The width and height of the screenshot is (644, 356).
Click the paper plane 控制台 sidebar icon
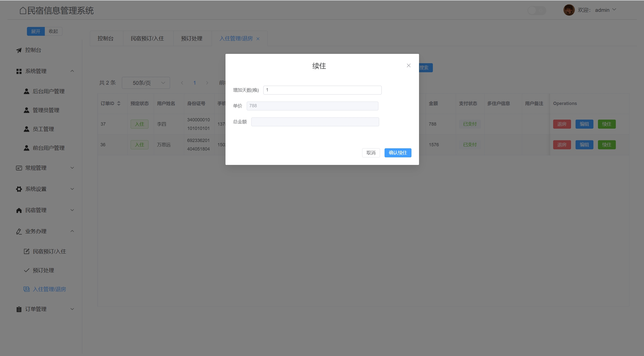tap(19, 50)
